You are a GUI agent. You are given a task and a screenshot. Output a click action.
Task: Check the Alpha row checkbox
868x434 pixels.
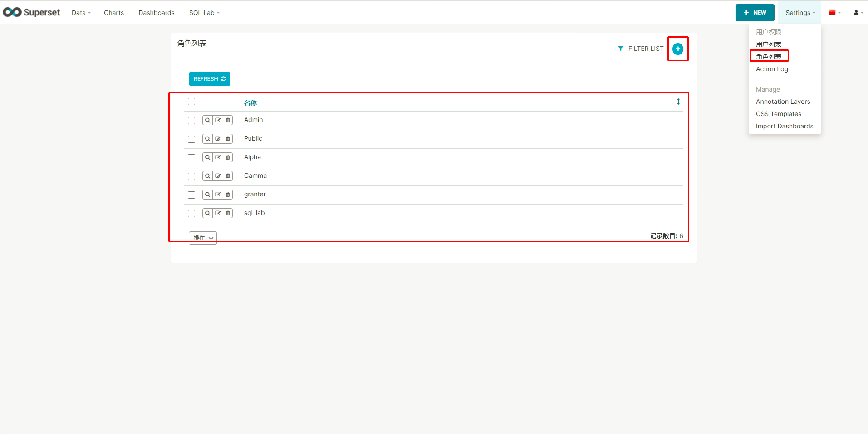(191, 158)
